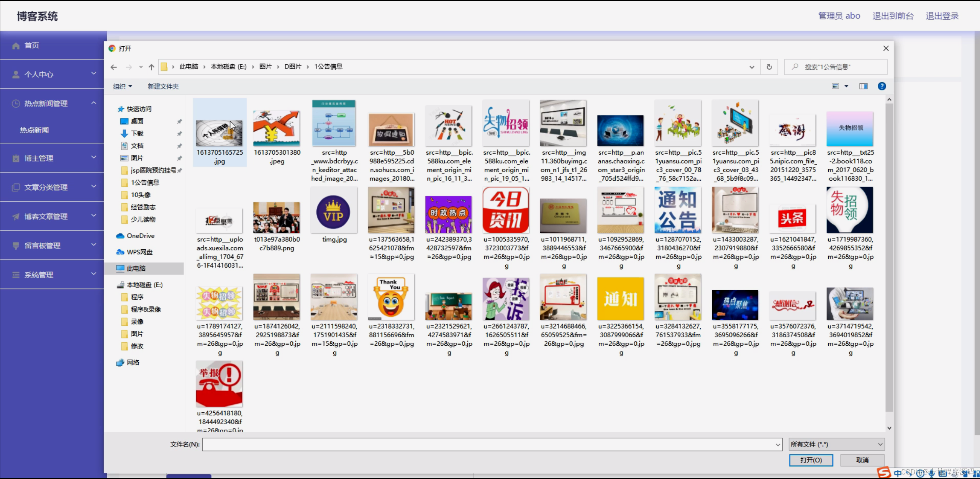Image resolution: width=980 pixels, height=479 pixels.
Task: Click the 打开(O) button
Action: (x=811, y=460)
